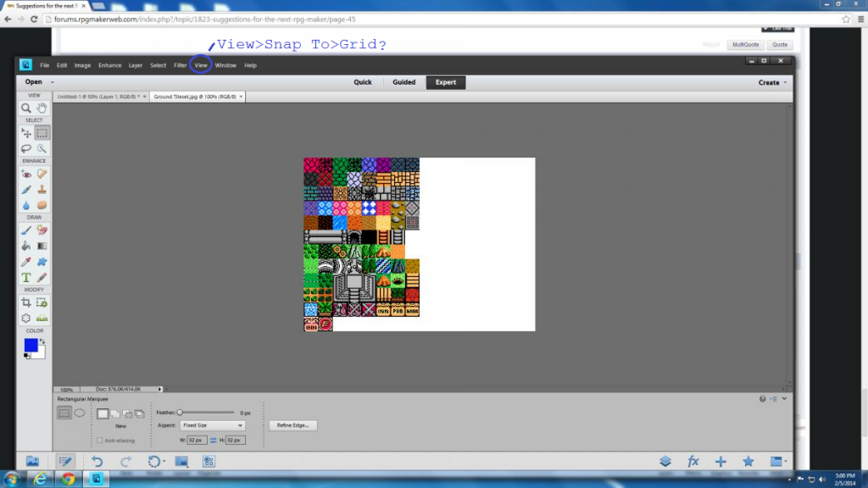Set selection mode to Subtract
The width and height of the screenshot is (868, 488).
pyautogui.click(x=127, y=413)
